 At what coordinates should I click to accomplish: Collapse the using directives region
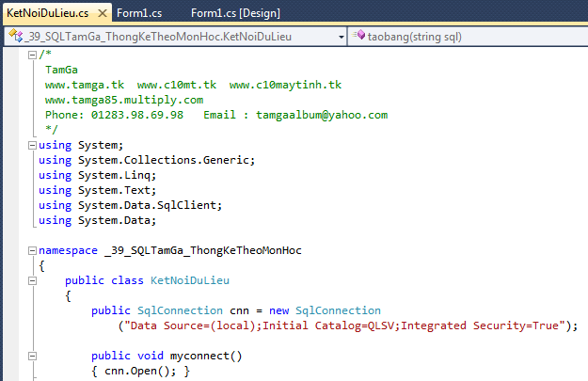(33, 146)
